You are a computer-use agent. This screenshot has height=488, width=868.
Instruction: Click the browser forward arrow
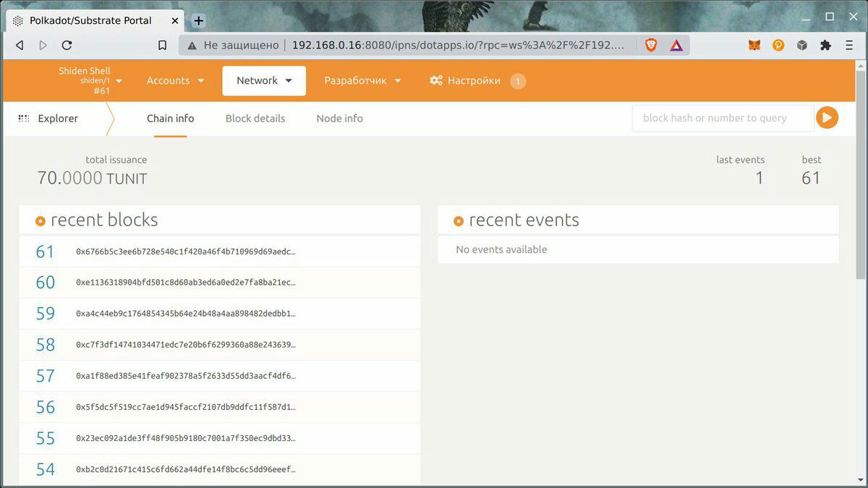pyautogui.click(x=43, y=45)
